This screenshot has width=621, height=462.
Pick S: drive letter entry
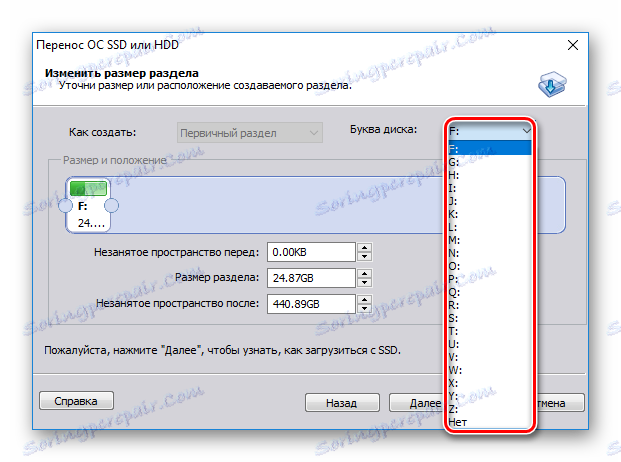490,318
